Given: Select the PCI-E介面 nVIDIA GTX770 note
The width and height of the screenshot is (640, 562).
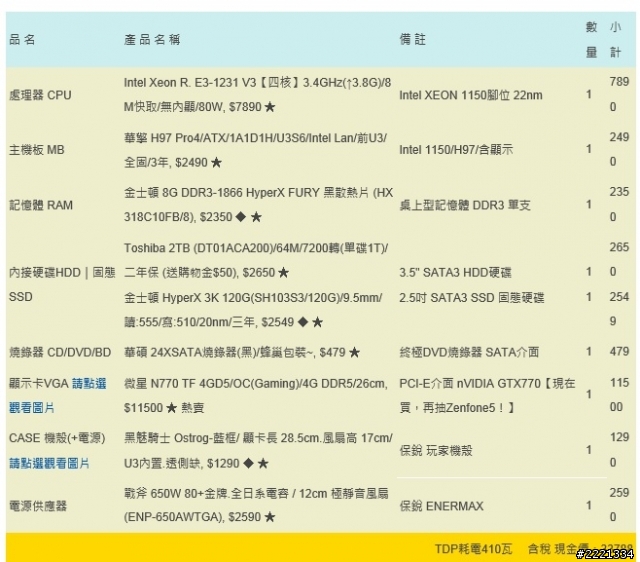Looking at the screenshot, I should [487, 395].
